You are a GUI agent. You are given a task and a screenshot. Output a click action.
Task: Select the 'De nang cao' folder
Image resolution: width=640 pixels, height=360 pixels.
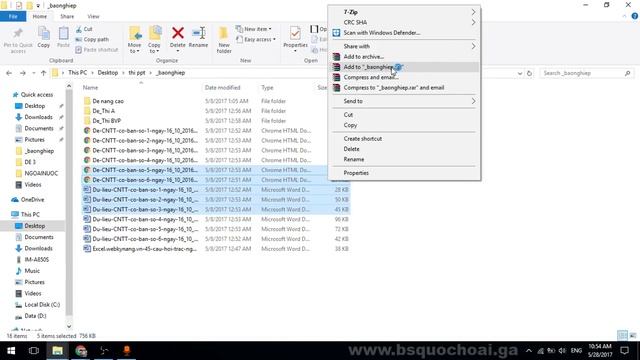(x=104, y=101)
